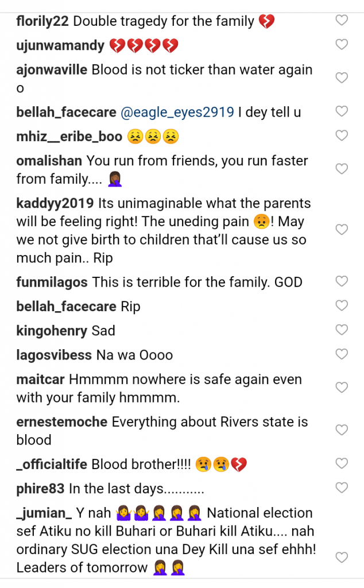Heart _jumian_'s SUG election comment
364x588 pixels.
(x=342, y=558)
